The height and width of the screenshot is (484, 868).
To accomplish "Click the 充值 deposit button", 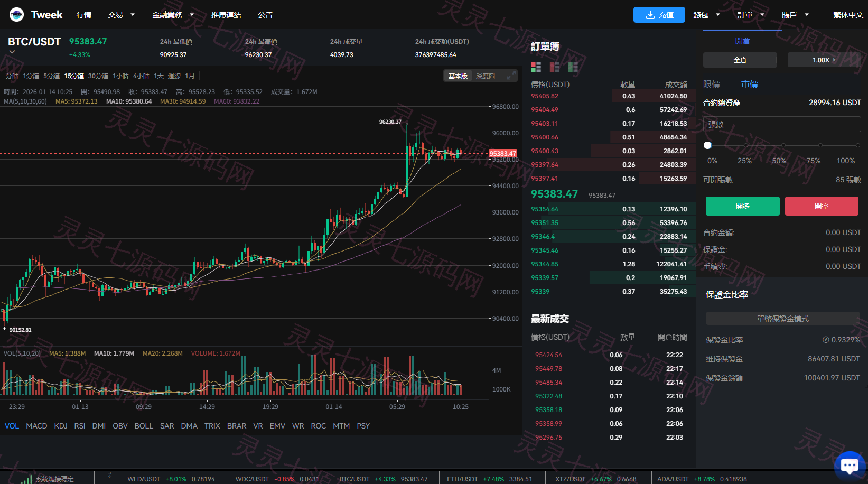I will [659, 15].
